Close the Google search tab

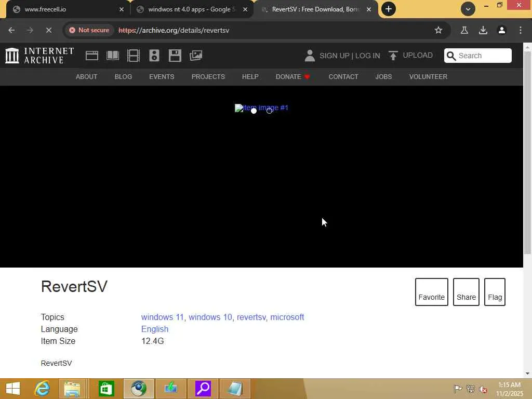(245, 9)
